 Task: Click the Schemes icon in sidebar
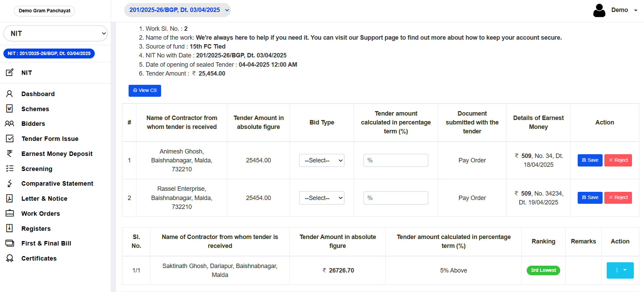point(10,109)
